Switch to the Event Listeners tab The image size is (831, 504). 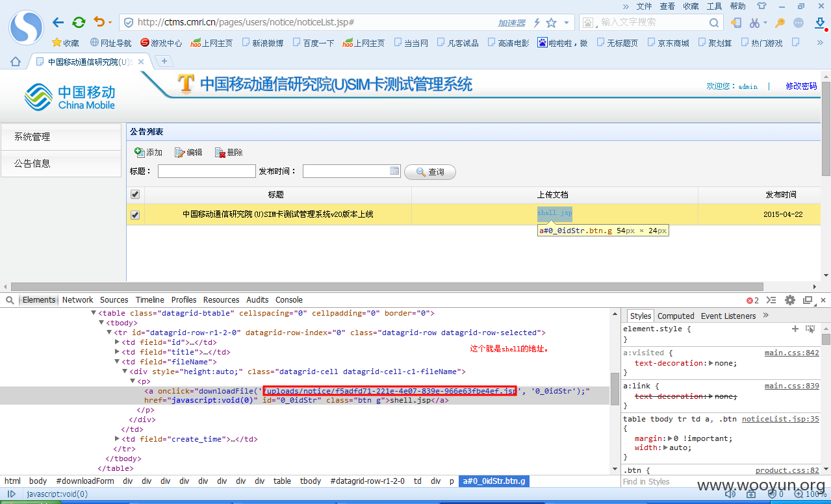coord(728,316)
